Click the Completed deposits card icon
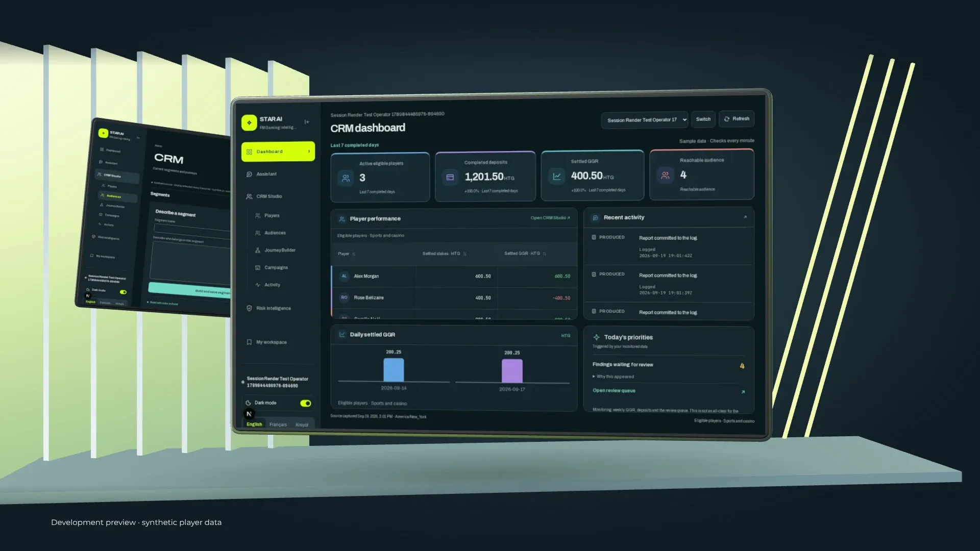Image resolution: width=980 pixels, height=551 pixels. (x=450, y=178)
